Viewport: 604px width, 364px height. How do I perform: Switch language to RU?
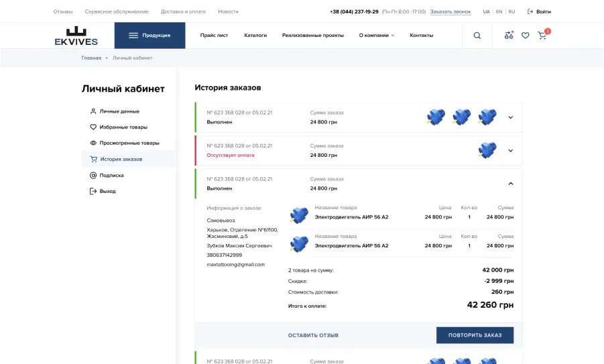click(x=511, y=11)
